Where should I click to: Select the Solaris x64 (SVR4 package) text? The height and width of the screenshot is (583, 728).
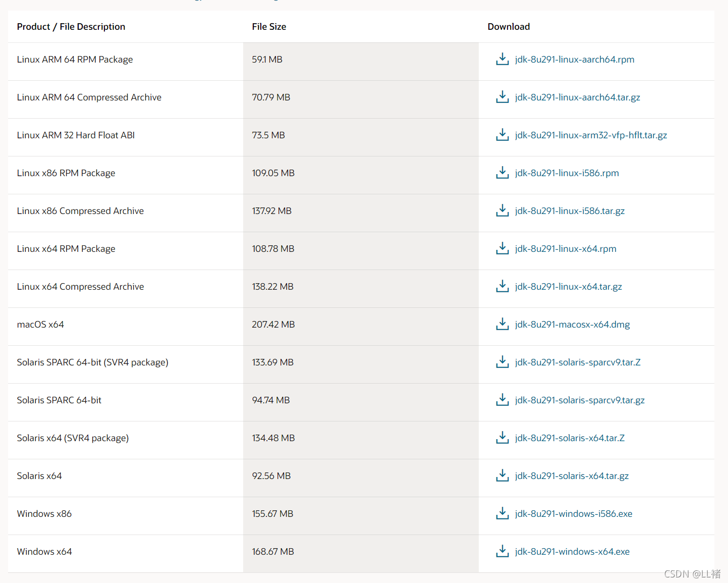point(73,438)
